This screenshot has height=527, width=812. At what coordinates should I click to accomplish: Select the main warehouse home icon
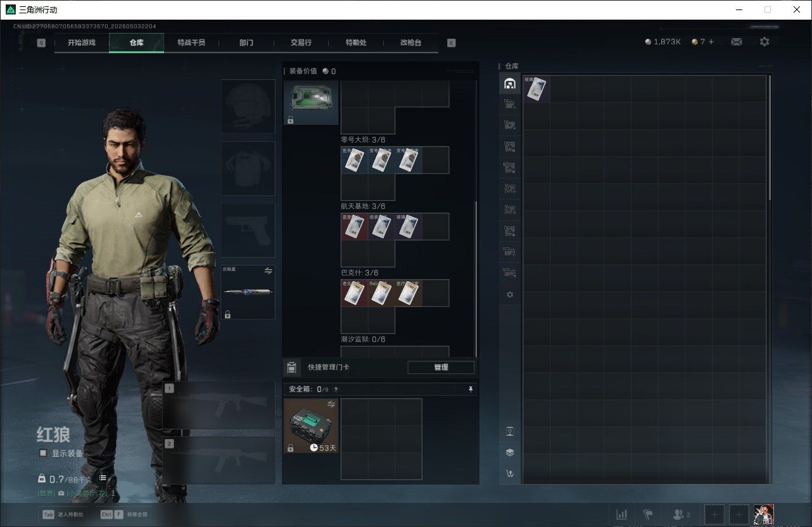(x=510, y=84)
